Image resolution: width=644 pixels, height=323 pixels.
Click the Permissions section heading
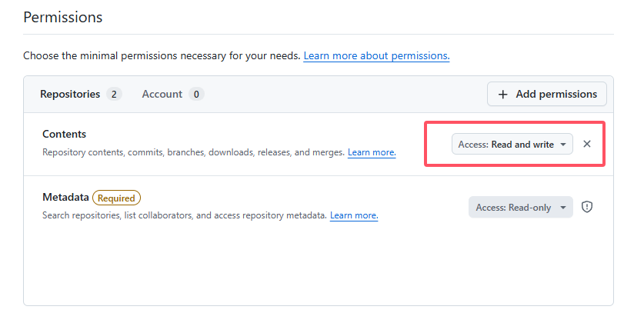pos(63,17)
